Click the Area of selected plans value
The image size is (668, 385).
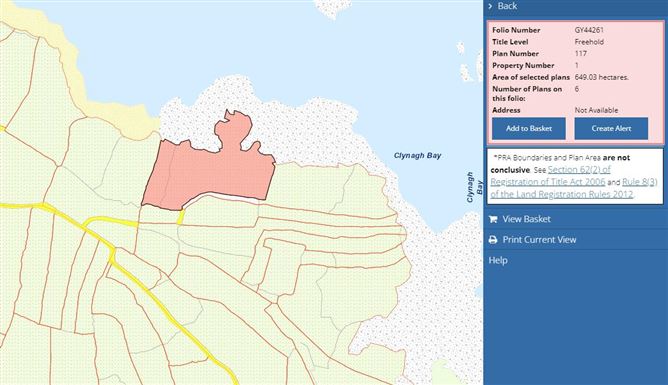click(602, 77)
